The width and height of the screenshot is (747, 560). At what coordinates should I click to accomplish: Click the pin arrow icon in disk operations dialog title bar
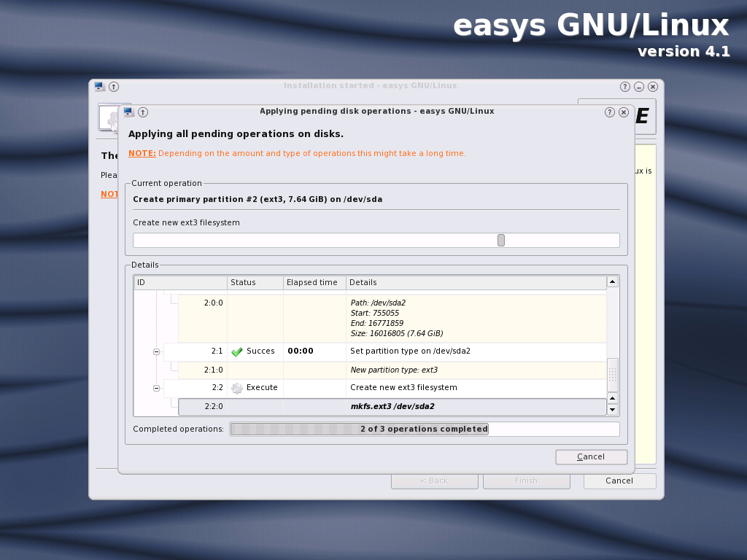pos(143,112)
